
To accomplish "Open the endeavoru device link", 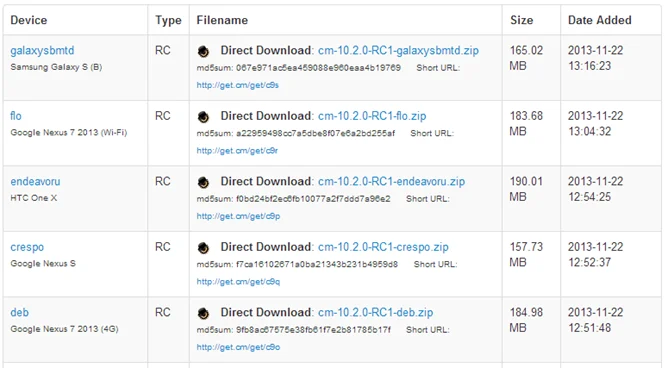I will 35,181.
